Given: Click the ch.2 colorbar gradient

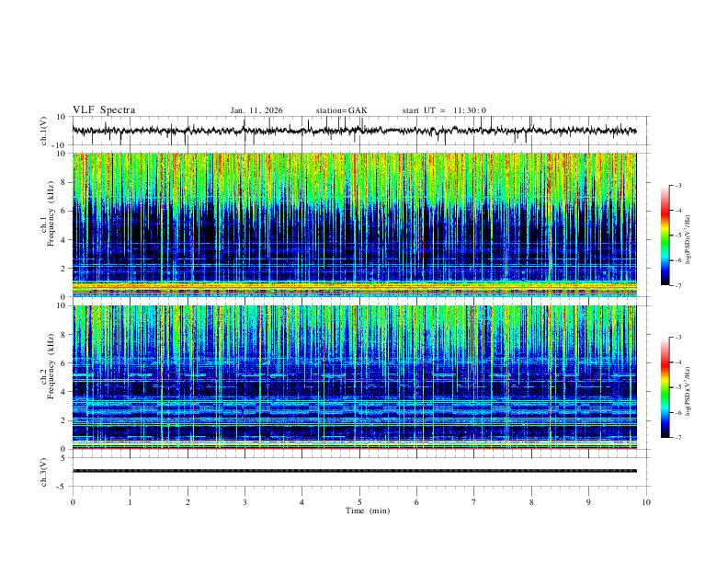Looking at the screenshot, I should (x=665, y=387).
